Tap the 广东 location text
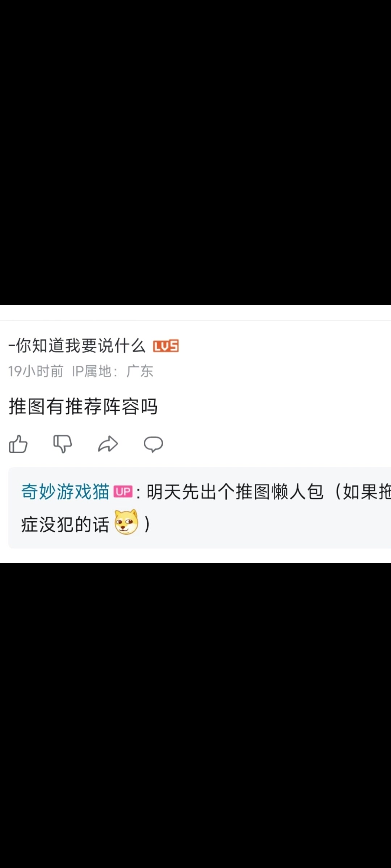 coord(140,371)
